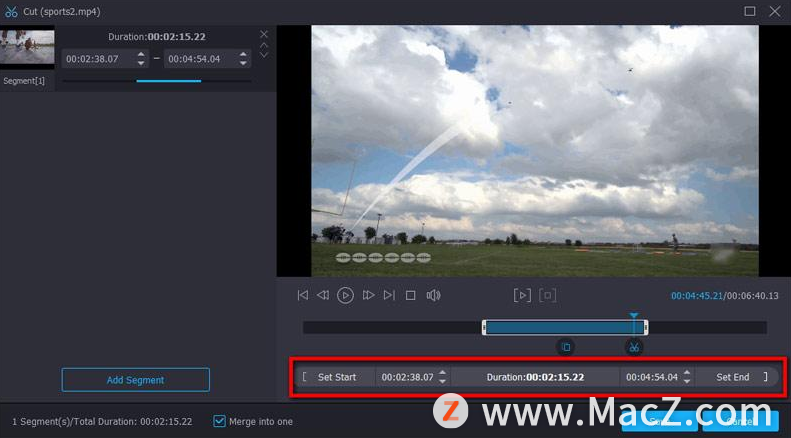Image resolution: width=791 pixels, height=438 pixels.
Task: Decrease start time in bottom trim bar
Action: [442, 381]
